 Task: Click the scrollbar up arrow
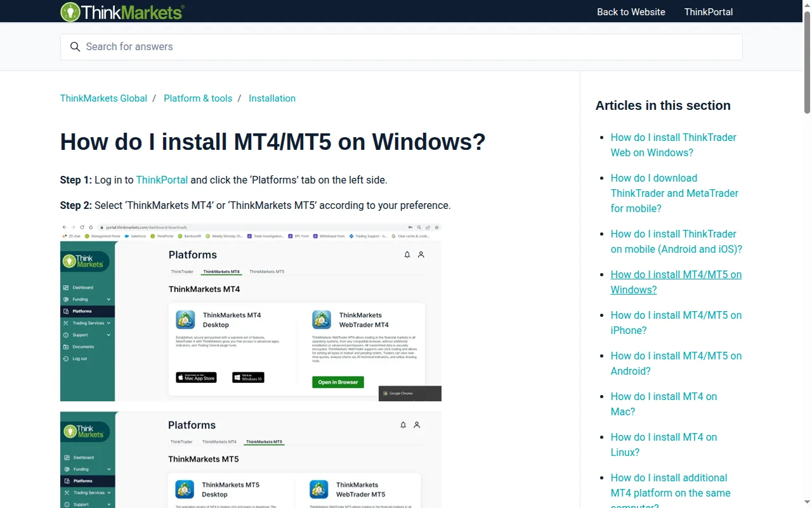[807, 4]
